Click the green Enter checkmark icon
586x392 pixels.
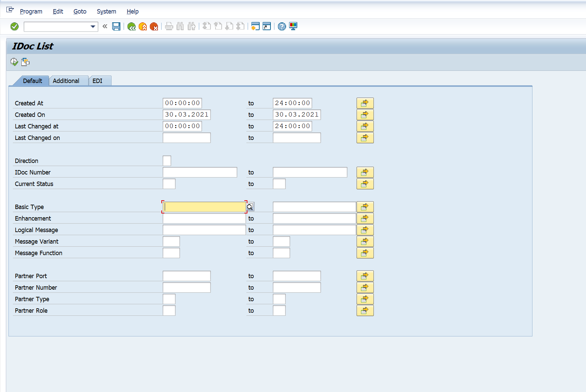[x=15, y=26]
